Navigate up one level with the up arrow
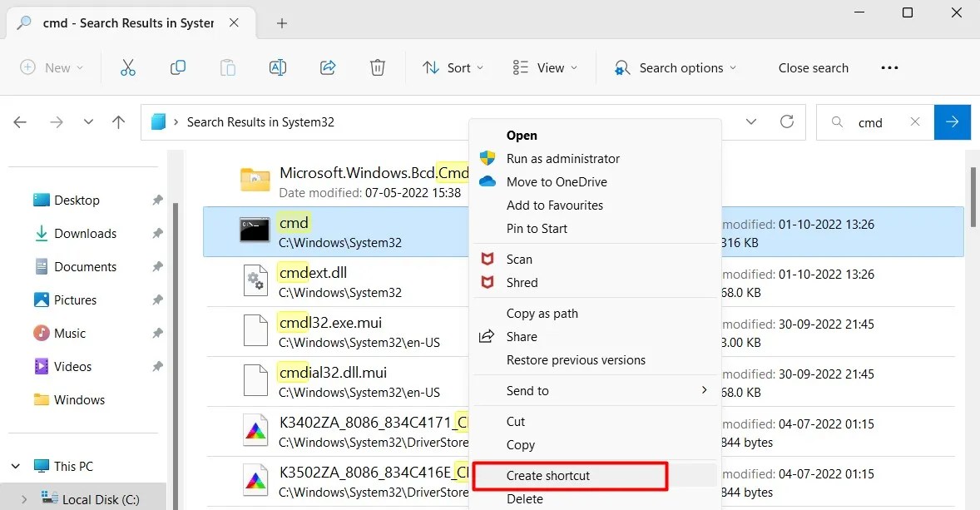 118,121
